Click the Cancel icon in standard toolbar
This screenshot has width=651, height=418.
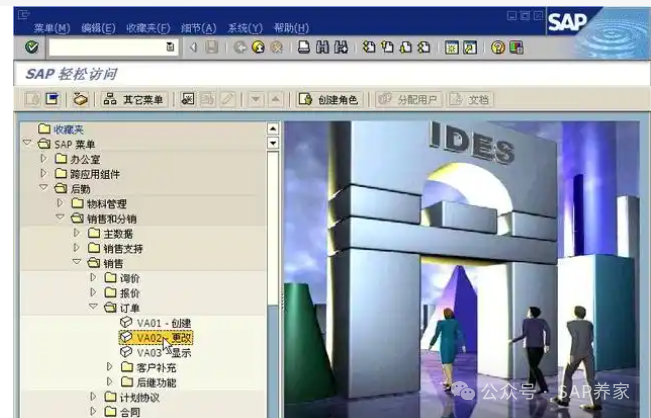[277, 47]
